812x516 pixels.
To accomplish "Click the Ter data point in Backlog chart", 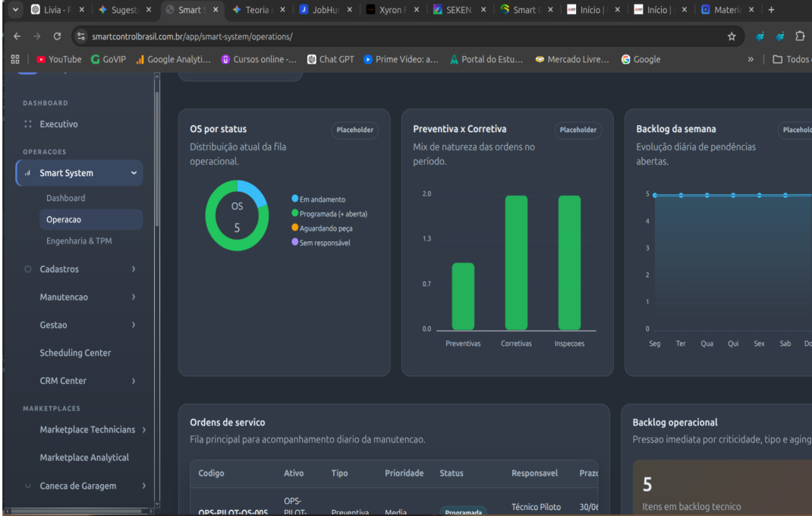I will 681,195.
